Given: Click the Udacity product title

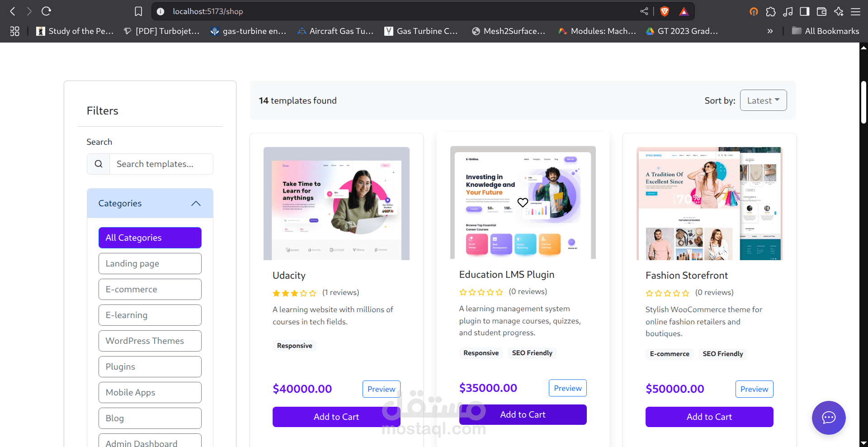Looking at the screenshot, I should click(289, 276).
